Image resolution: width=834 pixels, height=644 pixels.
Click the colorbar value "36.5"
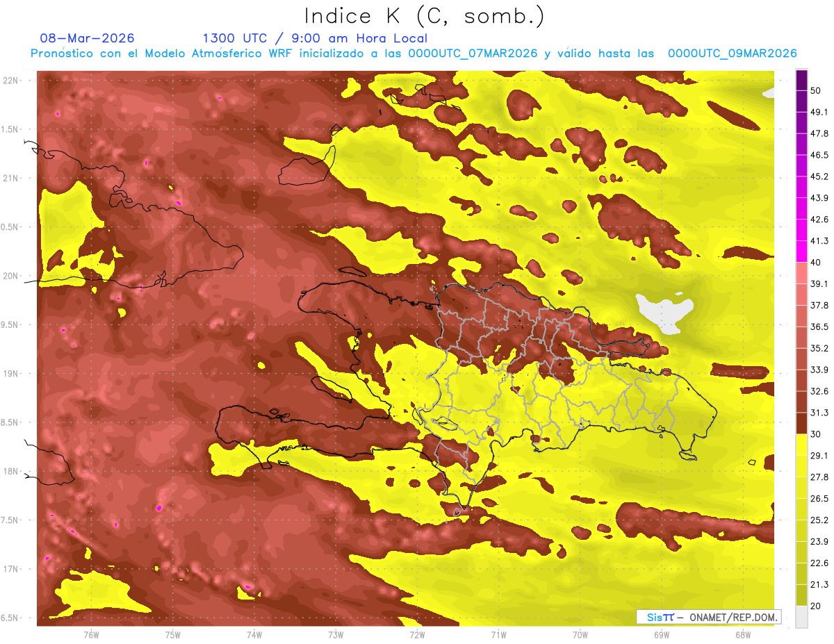point(819,327)
